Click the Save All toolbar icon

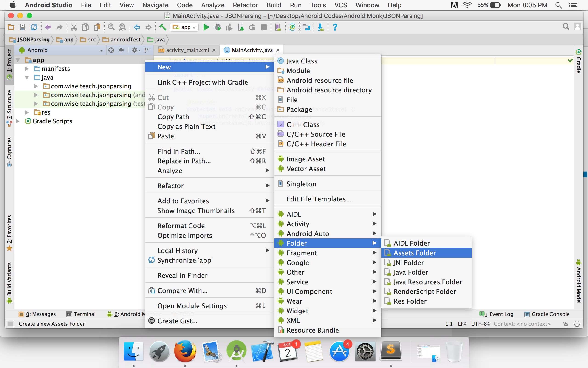22,27
